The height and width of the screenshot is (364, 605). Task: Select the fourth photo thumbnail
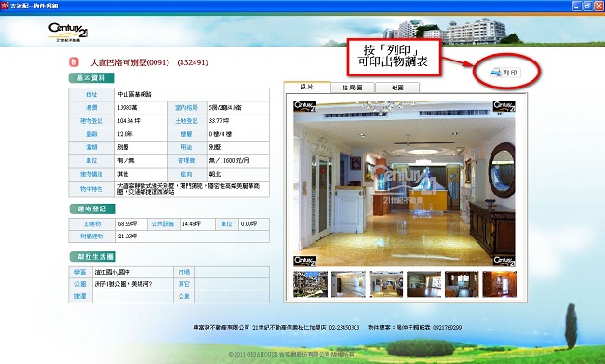(x=423, y=284)
